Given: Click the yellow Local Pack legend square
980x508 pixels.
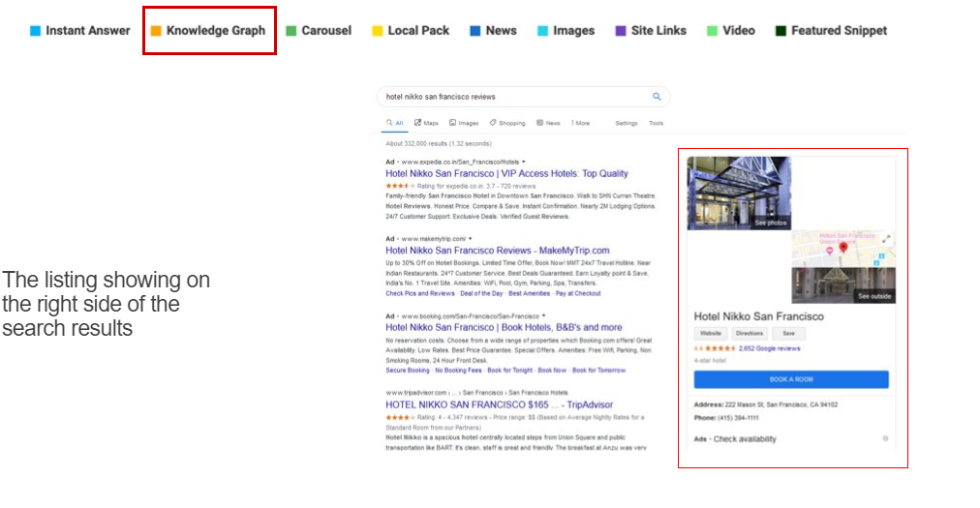Looking at the screenshot, I should pyautogui.click(x=378, y=31).
